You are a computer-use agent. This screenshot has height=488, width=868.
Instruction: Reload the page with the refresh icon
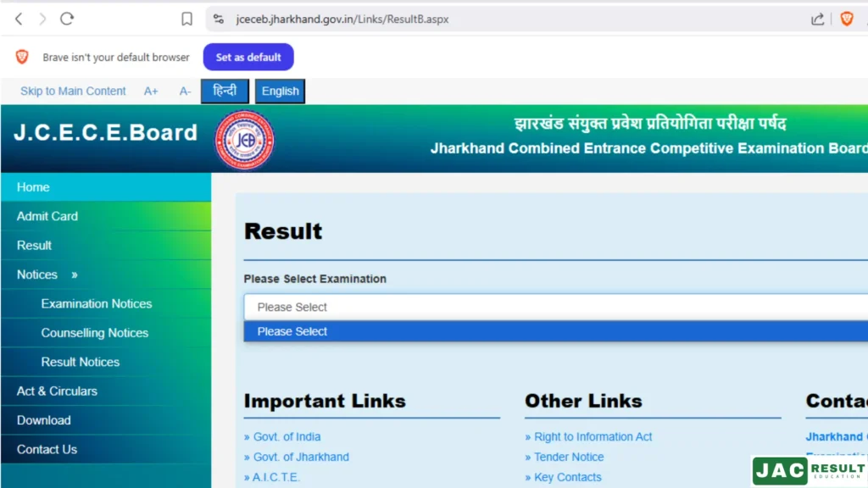[67, 19]
